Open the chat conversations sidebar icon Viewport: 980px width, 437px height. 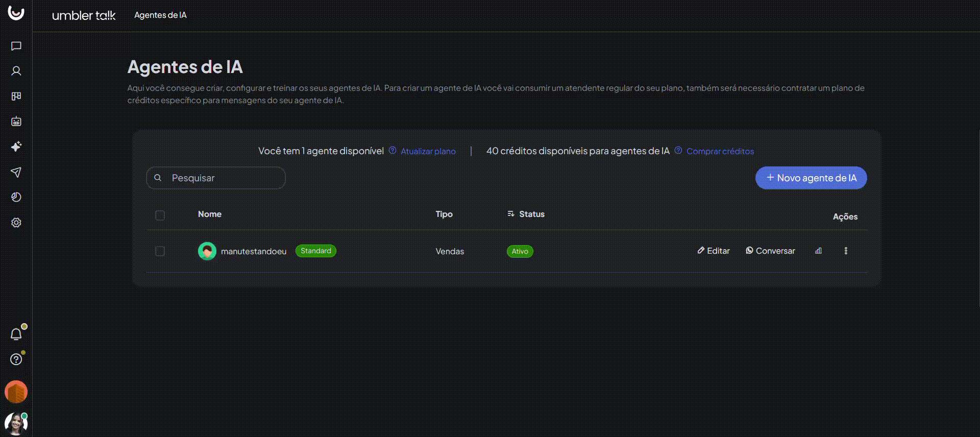16,46
